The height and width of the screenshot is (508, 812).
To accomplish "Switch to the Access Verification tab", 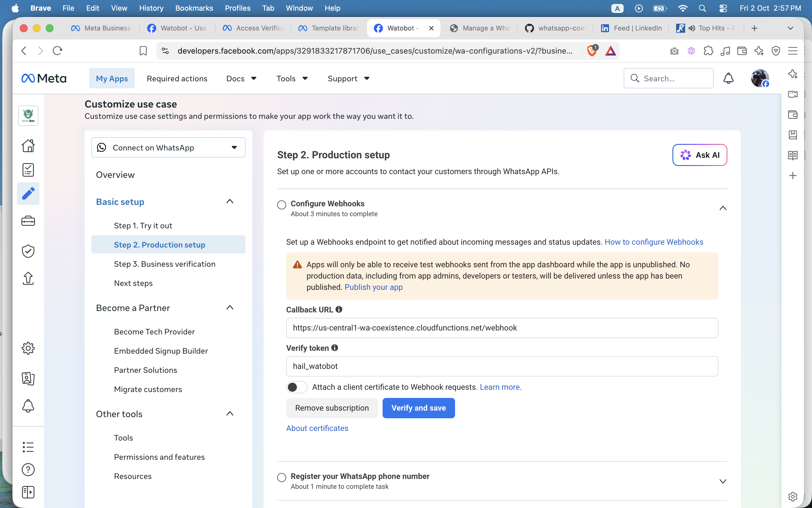I will [253, 28].
